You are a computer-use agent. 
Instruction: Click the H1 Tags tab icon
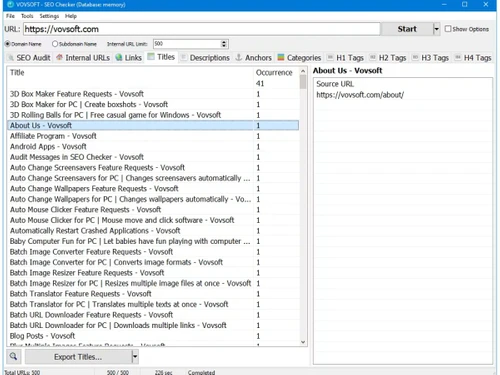(x=330, y=57)
